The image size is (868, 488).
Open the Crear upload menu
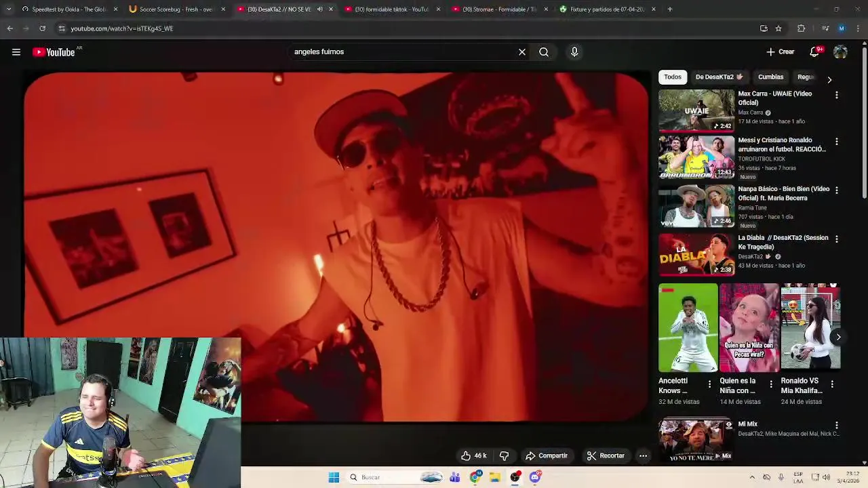coord(781,52)
